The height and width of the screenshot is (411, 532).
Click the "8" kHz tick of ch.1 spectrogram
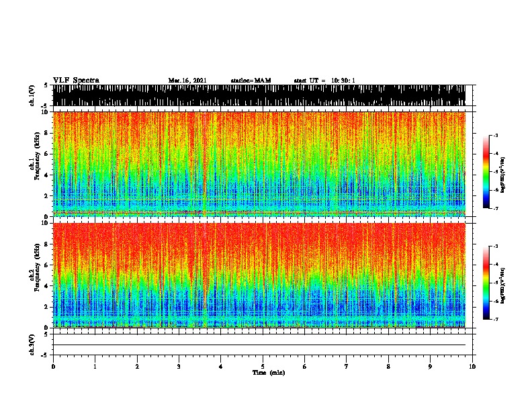coord(47,133)
